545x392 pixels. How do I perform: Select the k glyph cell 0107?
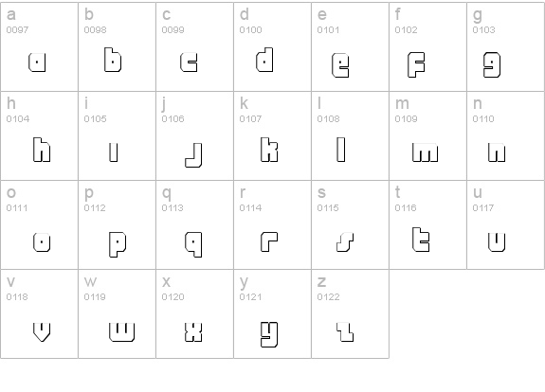coord(273,135)
